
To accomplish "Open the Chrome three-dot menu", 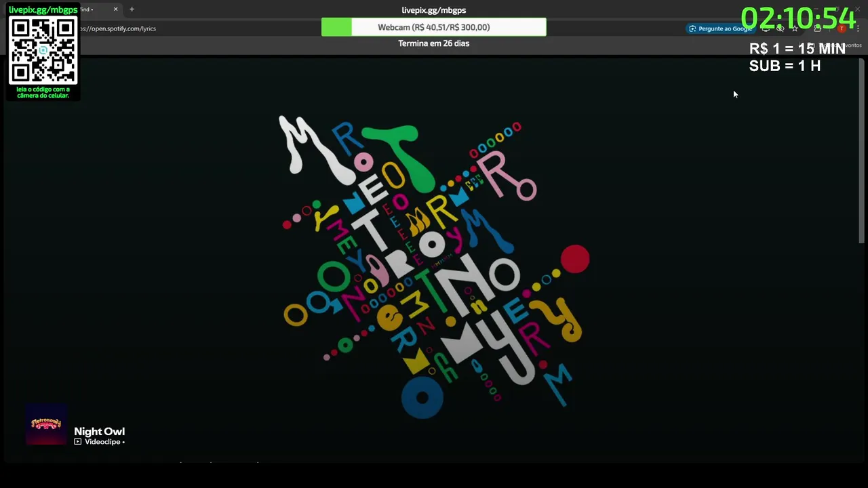I will coord(858,28).
